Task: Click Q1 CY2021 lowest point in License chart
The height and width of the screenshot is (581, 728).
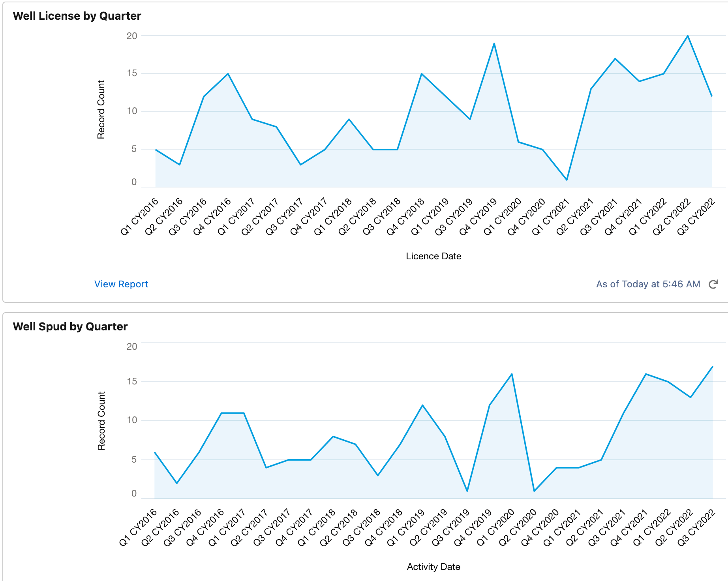Action: [567, 180]
